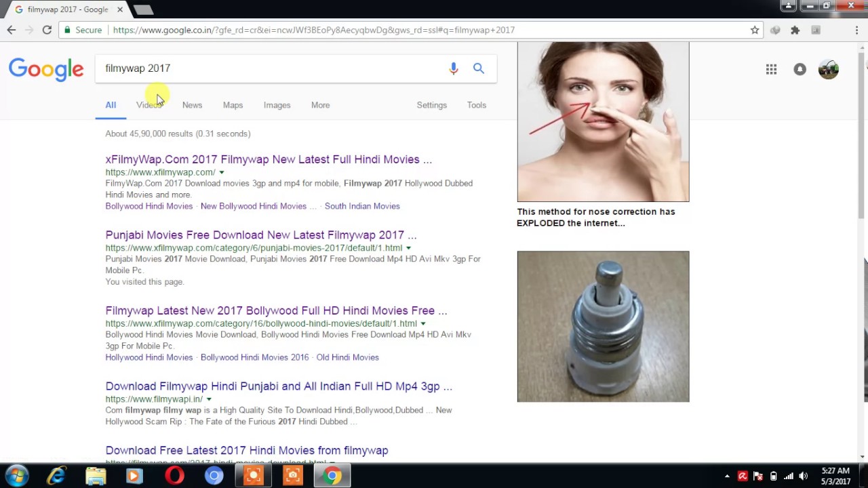
Task: Open the search Settings menu
Action: pyautogui.click(x=431, y=105)
